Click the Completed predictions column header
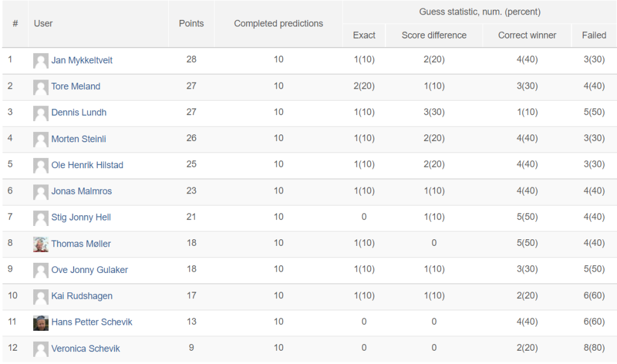The image size is (617, 364). [278, 24]
